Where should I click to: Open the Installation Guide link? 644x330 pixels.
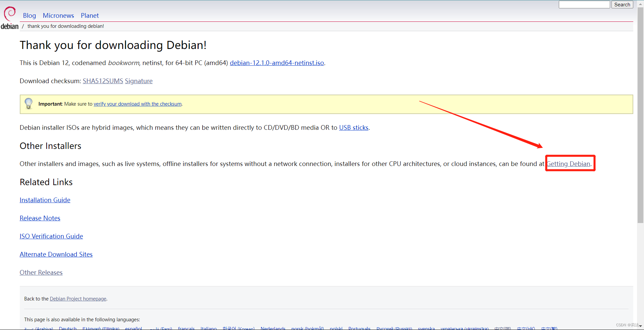click(x=45, y=200)
